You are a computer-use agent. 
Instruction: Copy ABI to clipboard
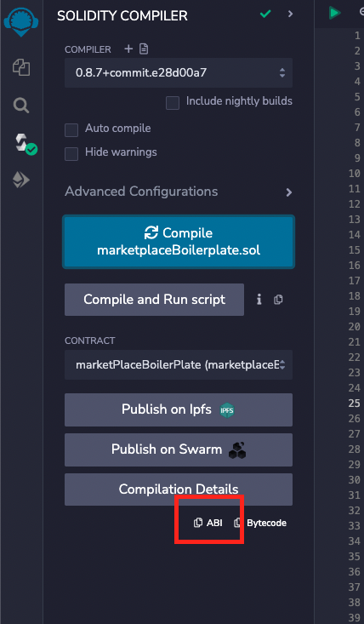pyautogui.click(x=208, y=523)
